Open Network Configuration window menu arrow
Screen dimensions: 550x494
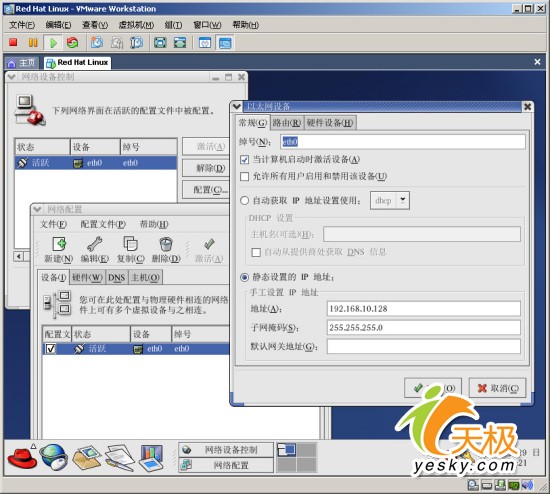37,209
